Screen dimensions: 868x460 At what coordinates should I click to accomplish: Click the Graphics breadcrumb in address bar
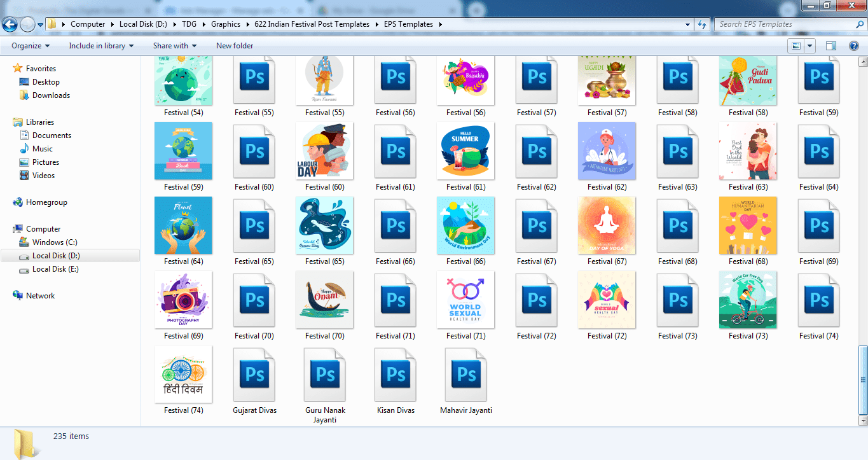[226, 24]
